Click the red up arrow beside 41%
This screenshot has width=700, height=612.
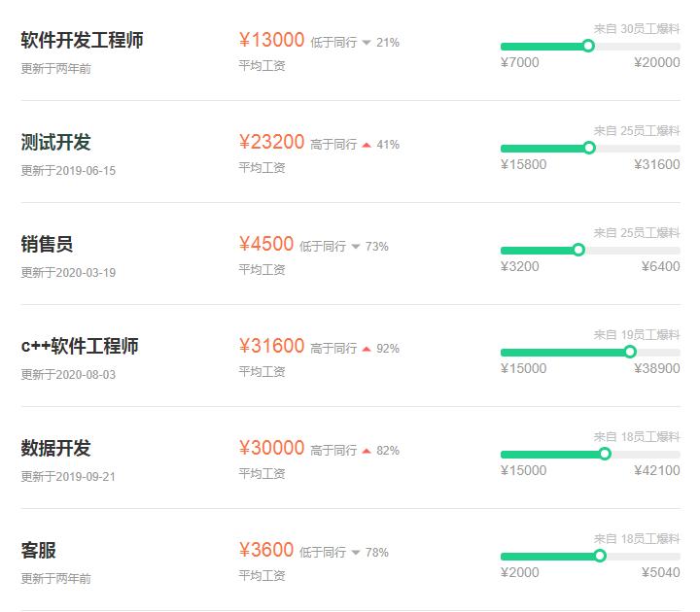[x=367, y=145]
